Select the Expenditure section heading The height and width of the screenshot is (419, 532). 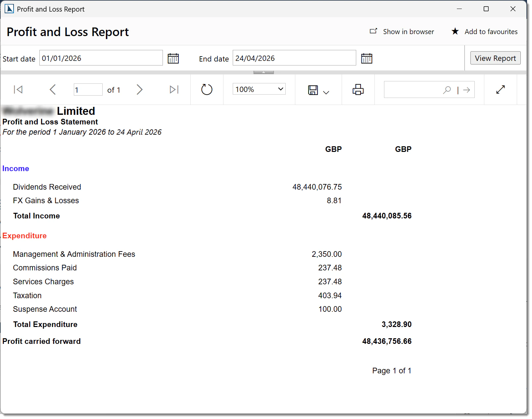24,236
